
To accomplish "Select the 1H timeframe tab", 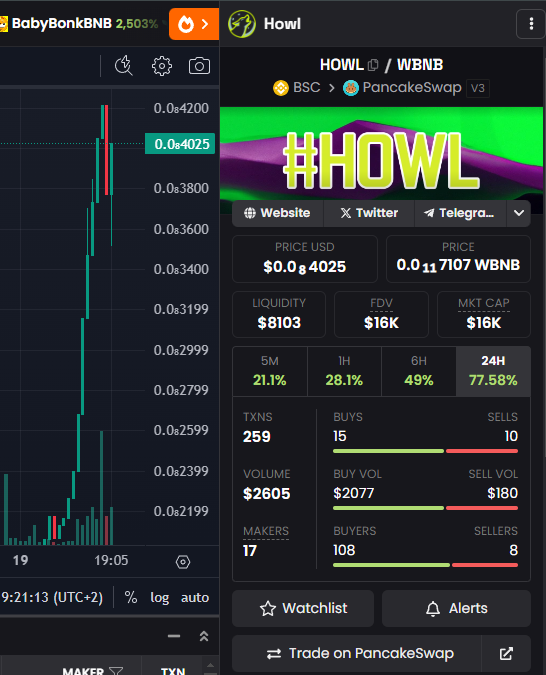I will (344, 371).
